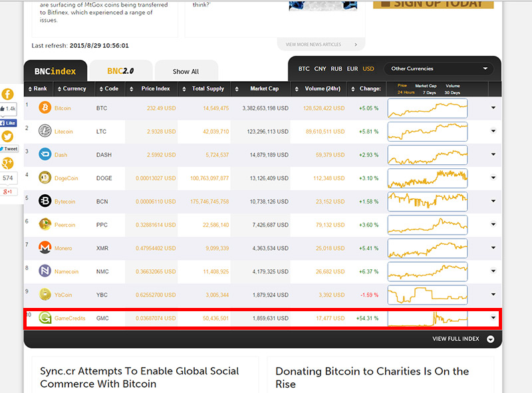Expand the Bitcoin row details arrow
Image resolution: width=532 pixels, height=393 pixels.
pyautogui.click(x=493, y=108)
